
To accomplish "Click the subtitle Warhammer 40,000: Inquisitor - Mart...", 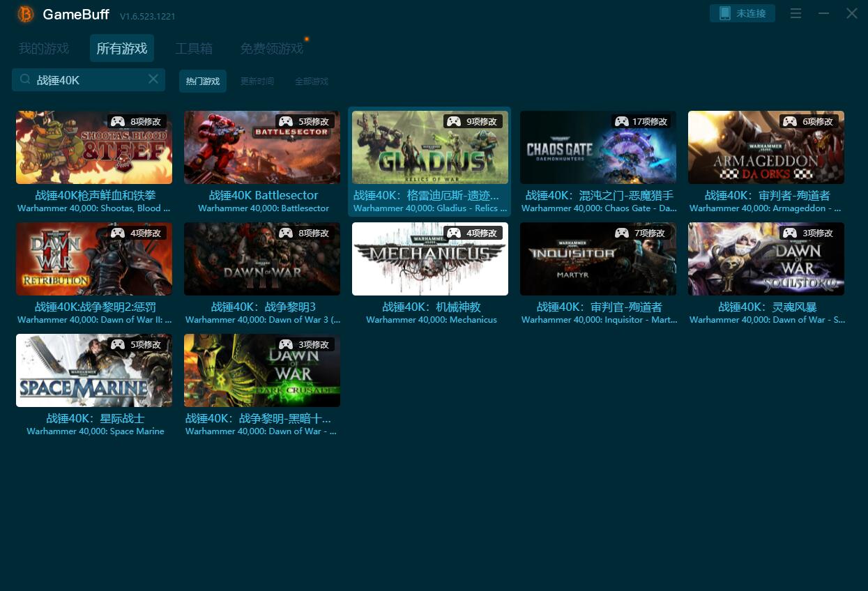I will tap(599, 320).
